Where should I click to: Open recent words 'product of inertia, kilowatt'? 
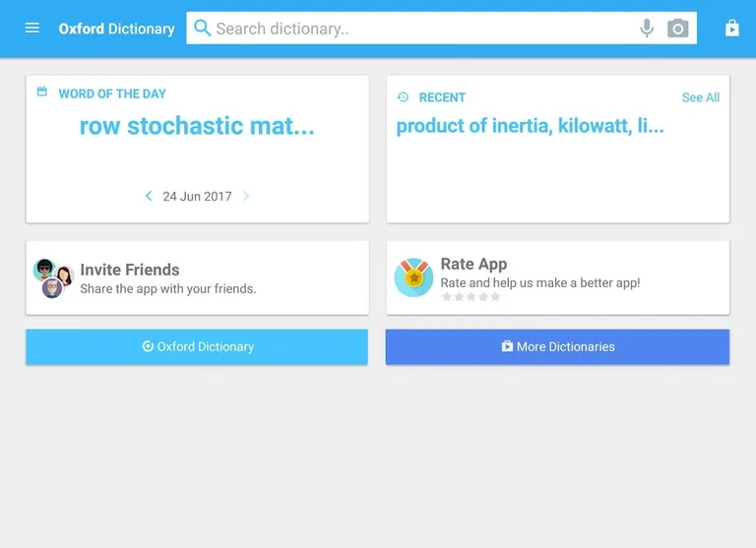tap(530, 126)
